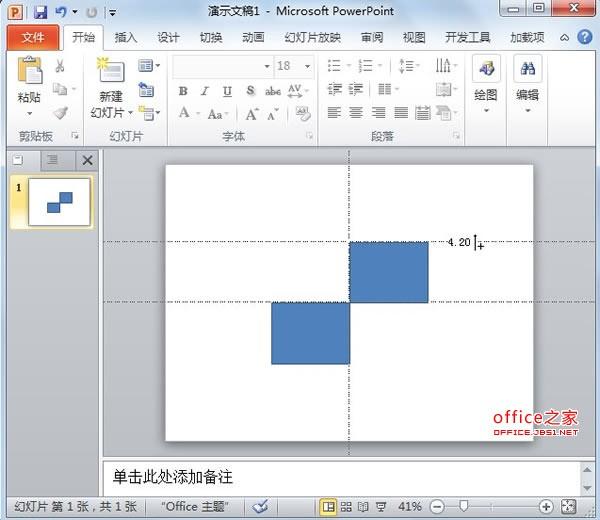
Task: Fit slide to current window icon
Action: [568, 507]
